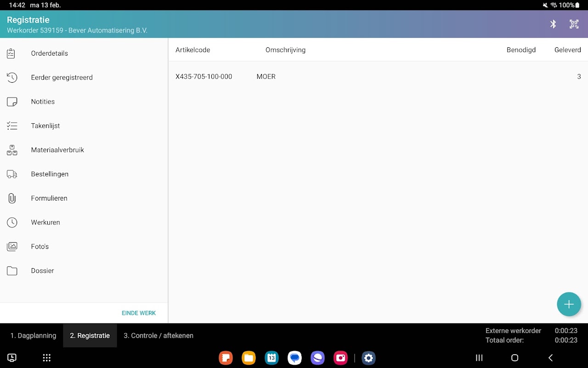Image resolution: width=588 pixels, height=368 pixels.
Task: Open the Formulieren section
Action: pos(49,198)
